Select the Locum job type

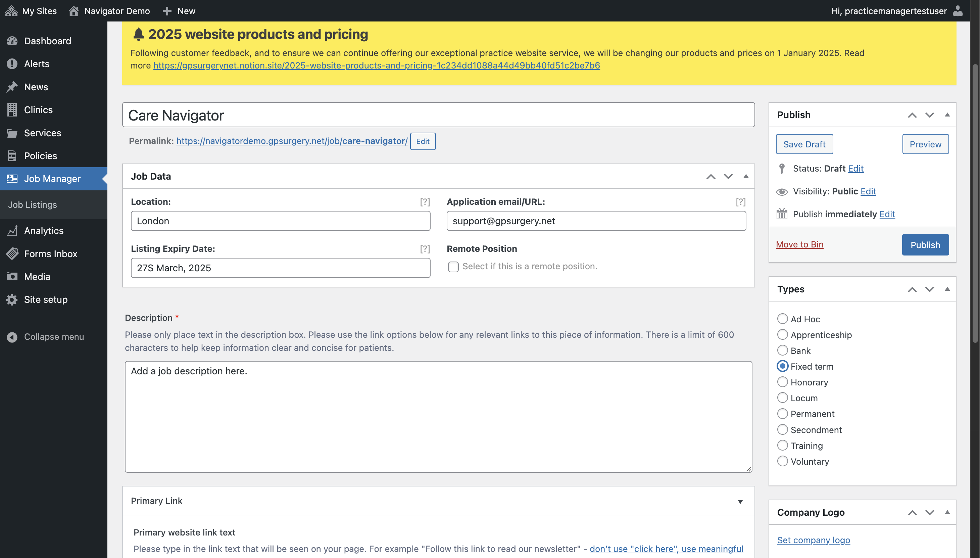(782, 398)
